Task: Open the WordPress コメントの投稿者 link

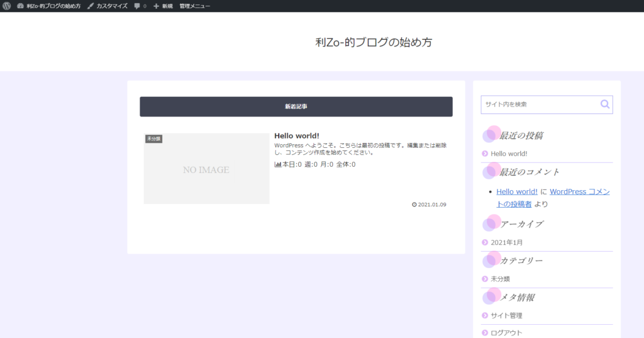Action: (579, 191)
